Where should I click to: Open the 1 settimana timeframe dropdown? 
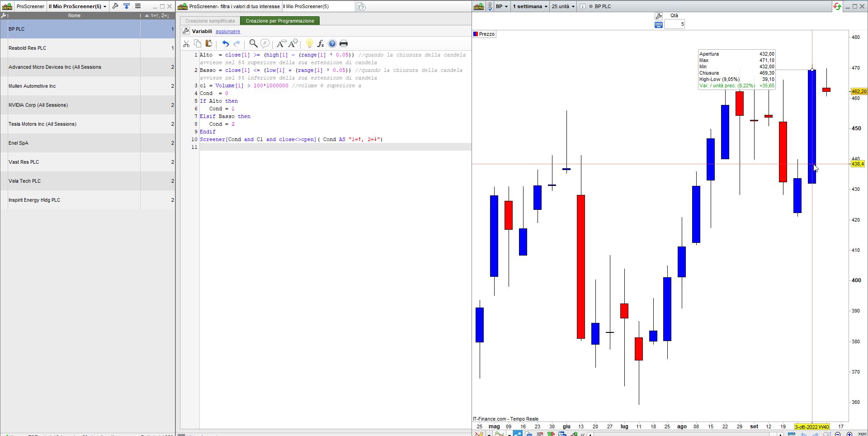[x=530, y=6]
